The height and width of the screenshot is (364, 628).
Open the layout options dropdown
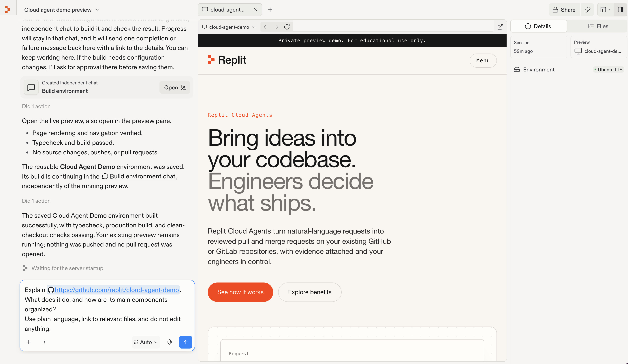point(605,10)
